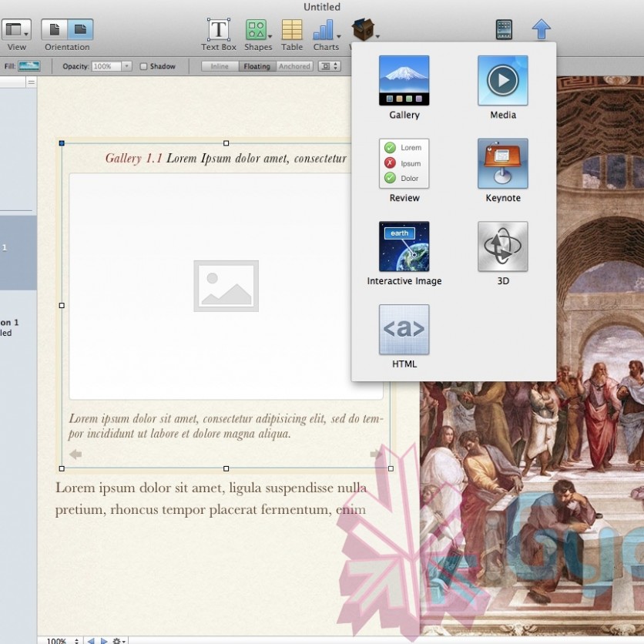Add a Review widget

pos(404,164)
